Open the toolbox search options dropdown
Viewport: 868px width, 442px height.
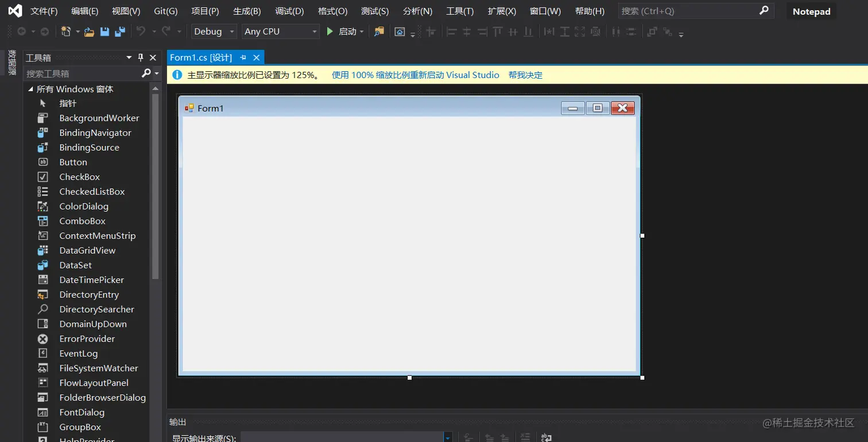pos(157,73)
